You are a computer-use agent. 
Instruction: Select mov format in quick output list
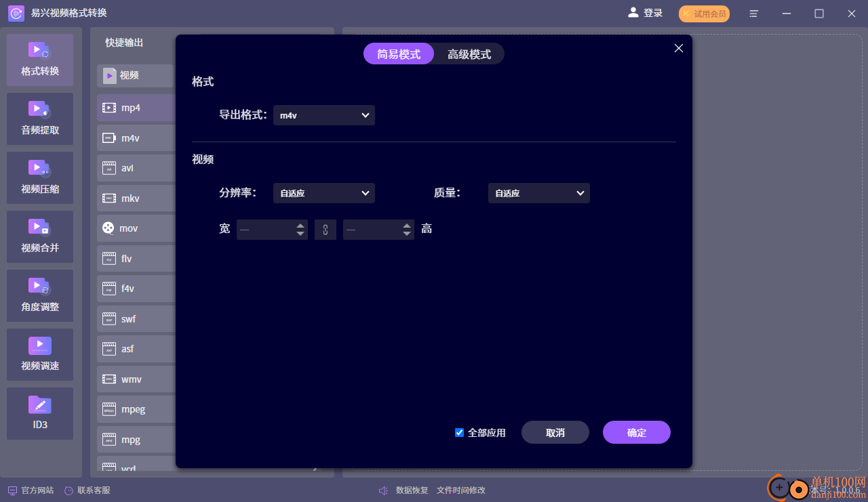pyautogui.click(x=136, y=228)
